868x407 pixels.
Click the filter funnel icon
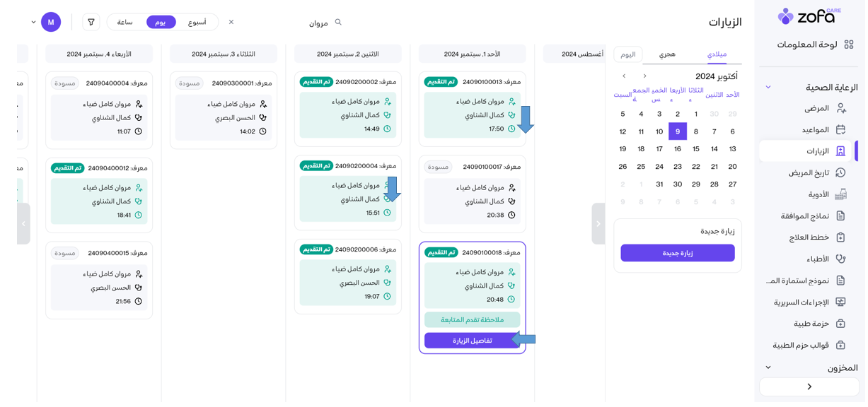pos(91,23)
